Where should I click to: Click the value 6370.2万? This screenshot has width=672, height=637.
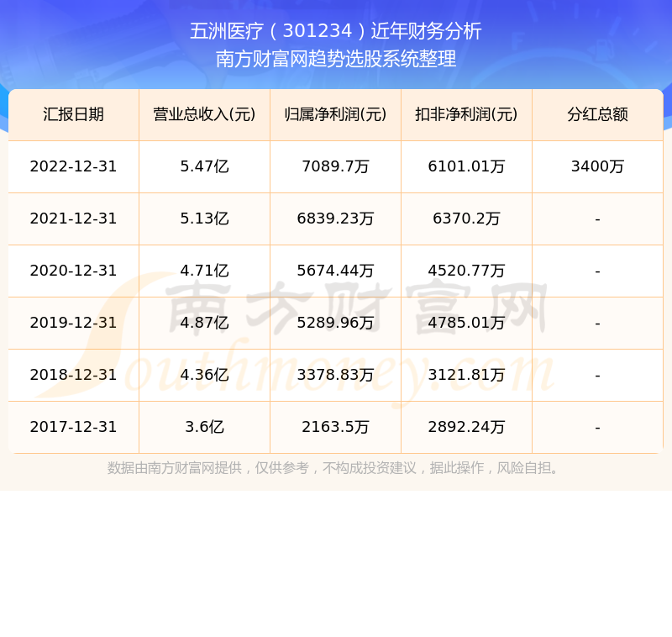[x=466, y=218]
